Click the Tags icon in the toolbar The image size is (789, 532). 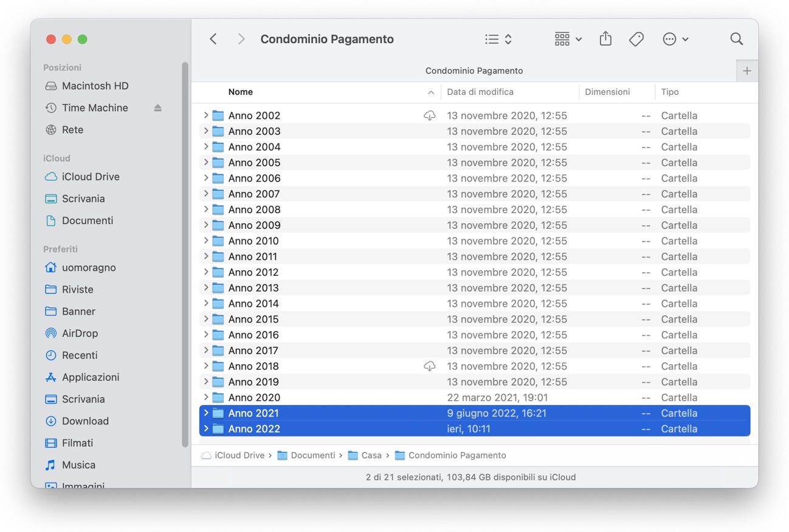point(636,38)
